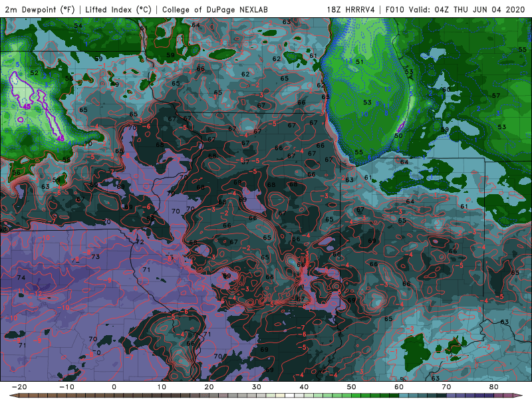Click the 52 dewpoint value in green area
Viewport: 532px width, 399px height.
point(35,73)
